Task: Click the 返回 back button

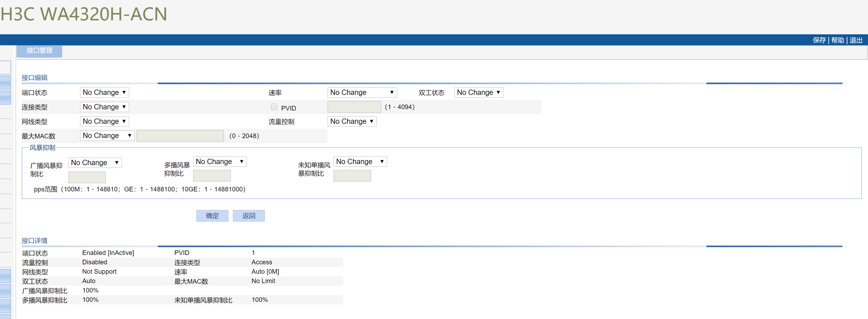Action: point(249,216)
